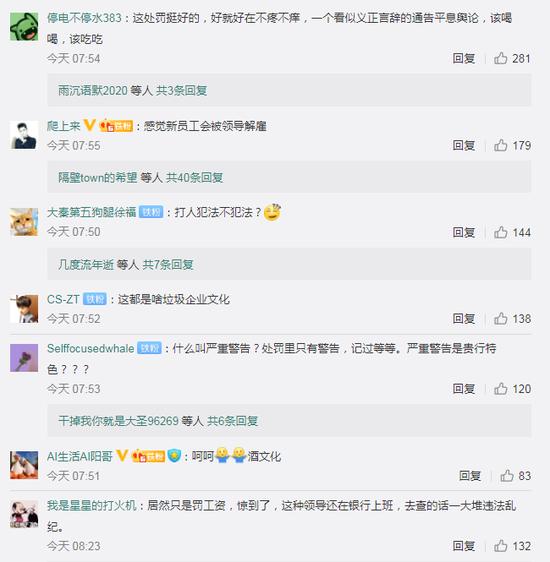This screenshot has height=562, width=550.
Task: Open profile of user 大秦第五狗腿徐福
Action: click(91, 212)
